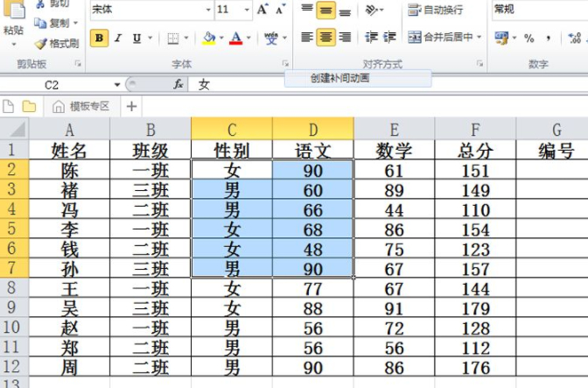Apply comma thousands separator style
588x388 pixels.
549,38
